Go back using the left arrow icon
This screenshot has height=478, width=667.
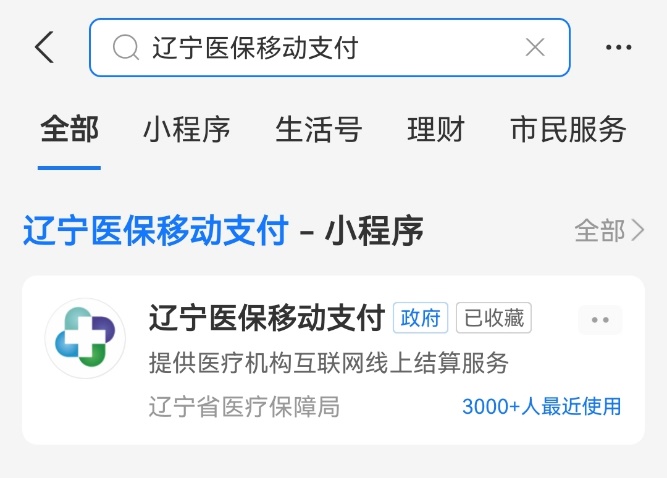click(x=44, y=47)
